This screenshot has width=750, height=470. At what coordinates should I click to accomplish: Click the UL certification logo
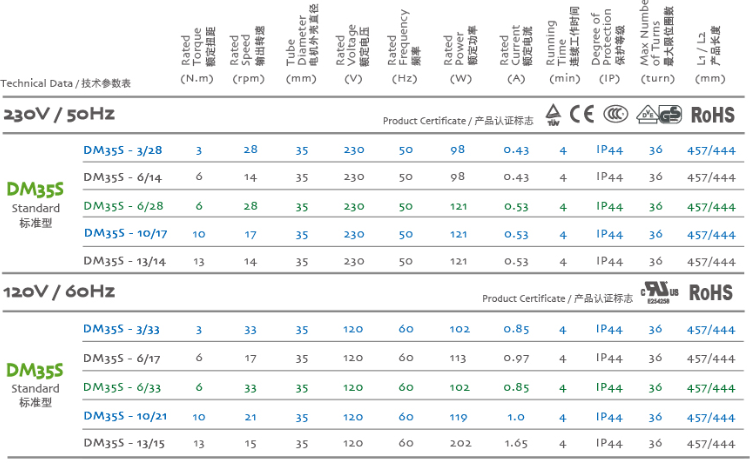tap(660, 292)
